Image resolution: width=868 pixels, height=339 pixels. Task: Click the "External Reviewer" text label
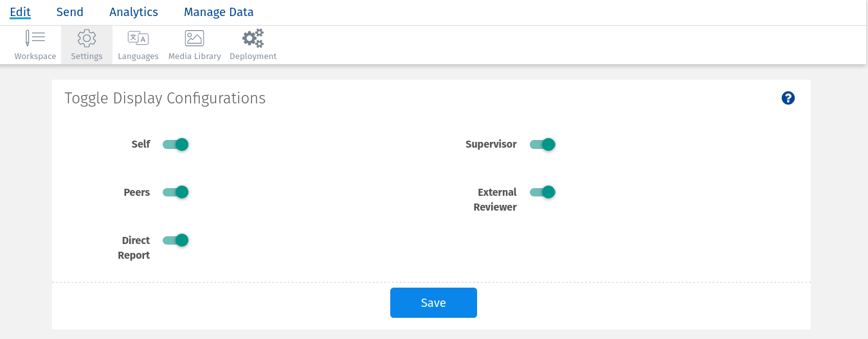click(x=496, y=200)
